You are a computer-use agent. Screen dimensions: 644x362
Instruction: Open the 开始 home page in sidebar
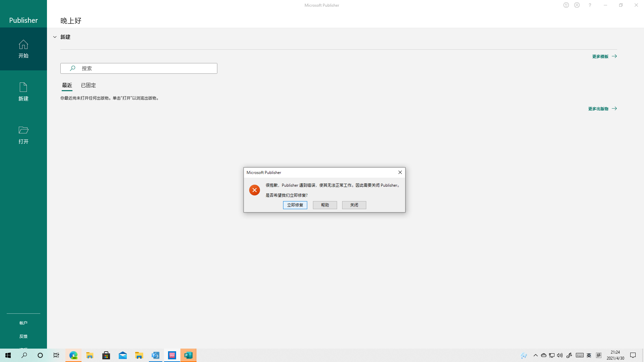tap(23, 49)
